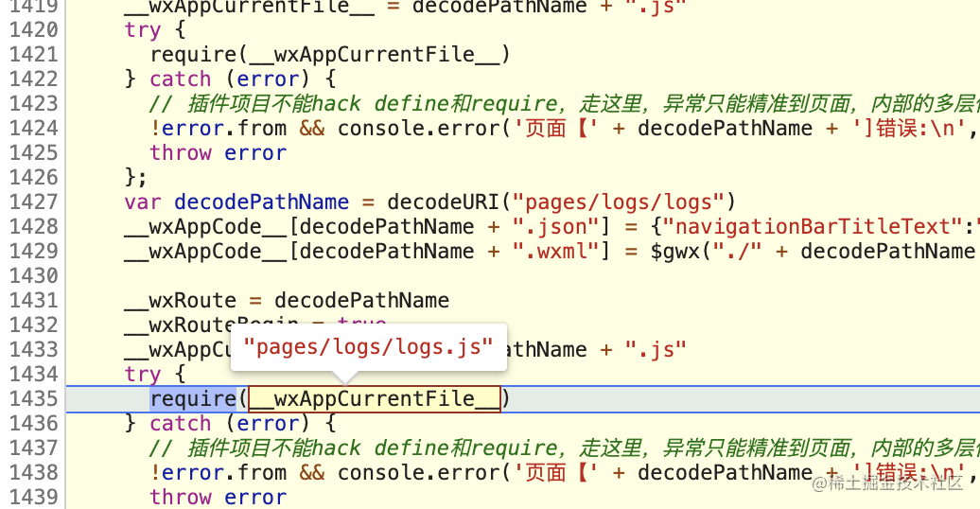Image resolution: width=980 pixels, height=509 pixels.
Task: Click line number 1425 in gutter
Action: pos(33,152)
